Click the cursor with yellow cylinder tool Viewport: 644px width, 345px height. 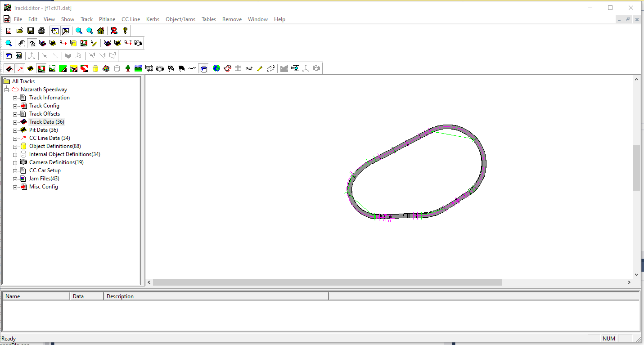(x=73, y=43)
